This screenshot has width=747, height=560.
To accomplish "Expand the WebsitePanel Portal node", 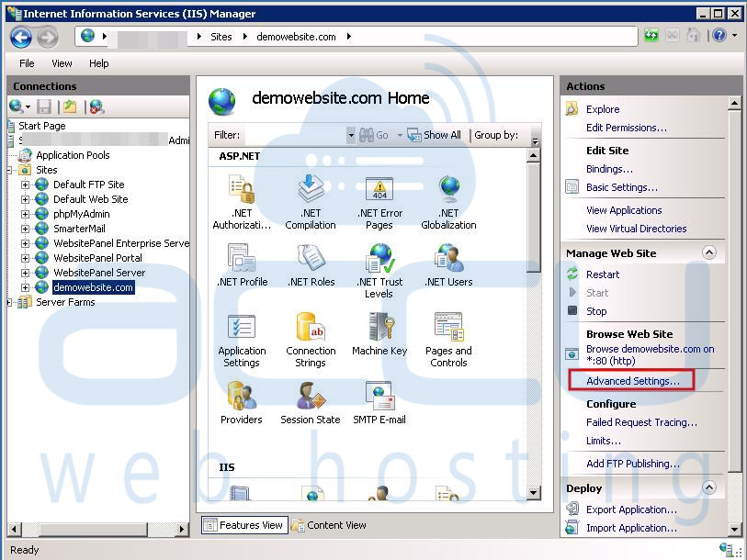I will (x=25, y=259).
